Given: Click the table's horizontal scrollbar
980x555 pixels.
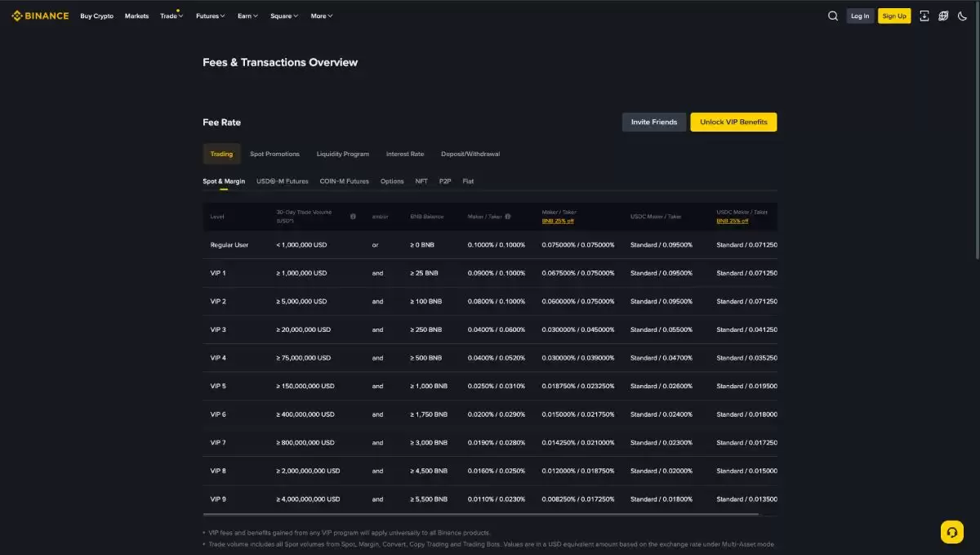Looking at the screenshot, I should click(480, 514).
